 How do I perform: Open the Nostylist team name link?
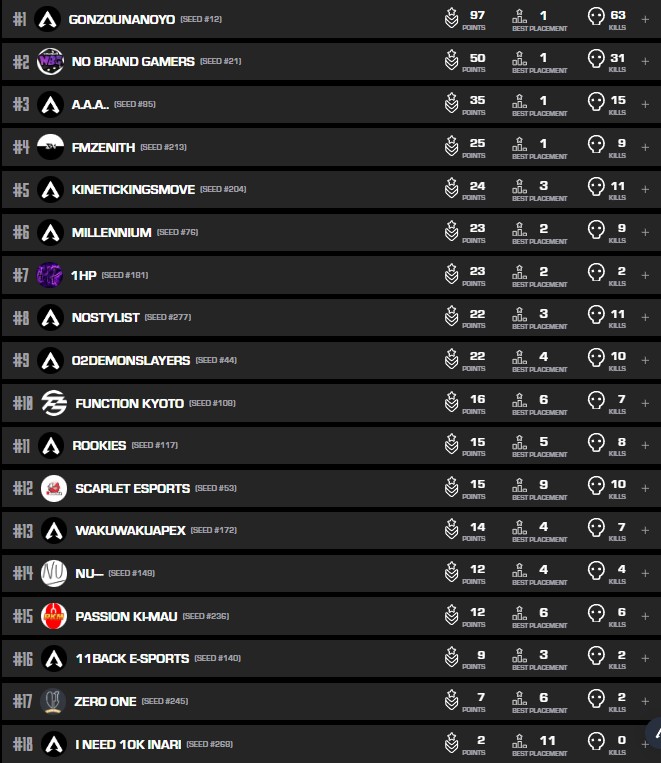(x=105, y=317)
